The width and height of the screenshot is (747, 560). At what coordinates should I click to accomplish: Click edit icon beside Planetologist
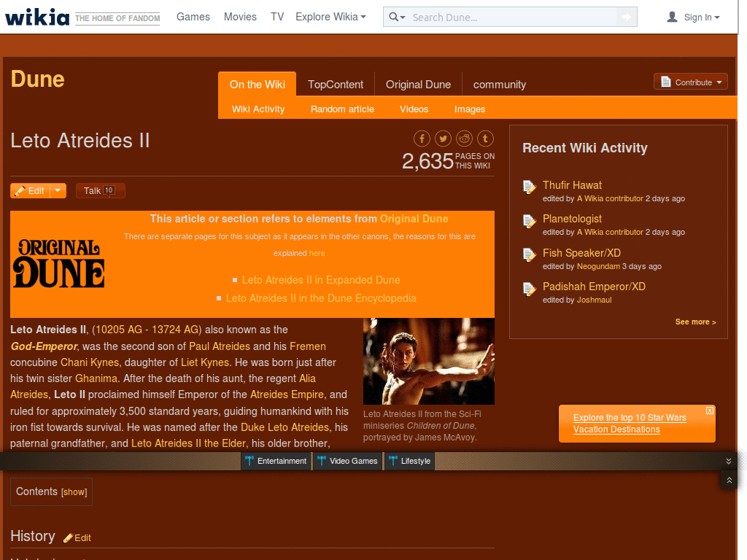tap(530, 221)
